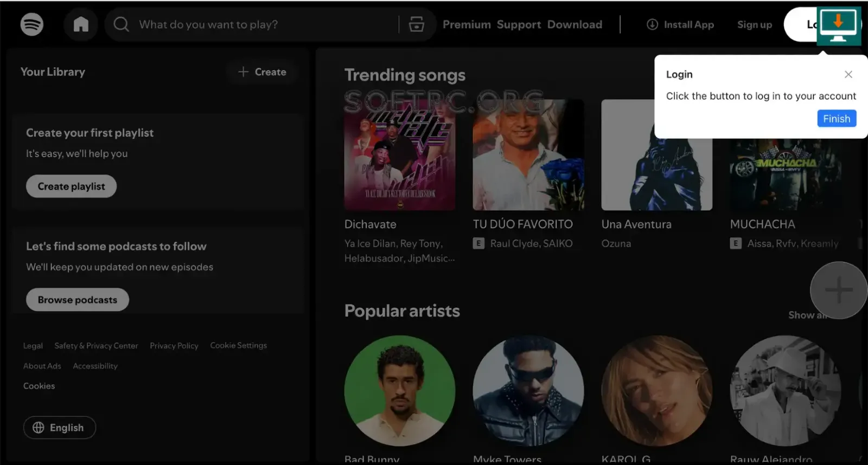Click Show all beside Popular artists
The width and height of the screenshot is (868, 465).
point(808,315)
